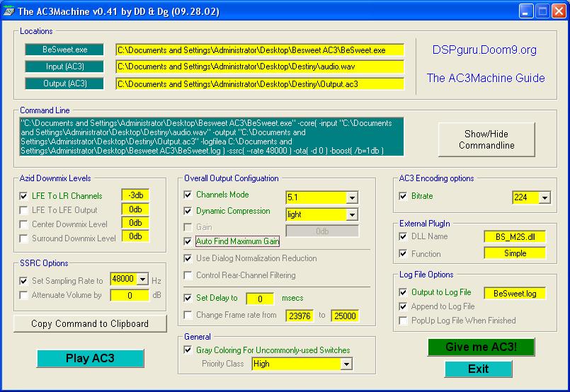Enable PopUp Log File When Finished

point(403,321)
